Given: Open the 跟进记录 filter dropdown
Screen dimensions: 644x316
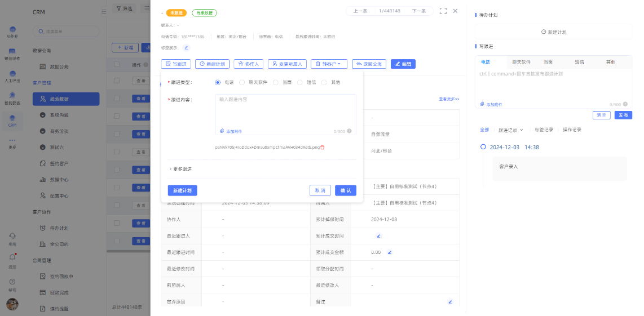Looking at the screenshot, I should (x=510, y=130).
